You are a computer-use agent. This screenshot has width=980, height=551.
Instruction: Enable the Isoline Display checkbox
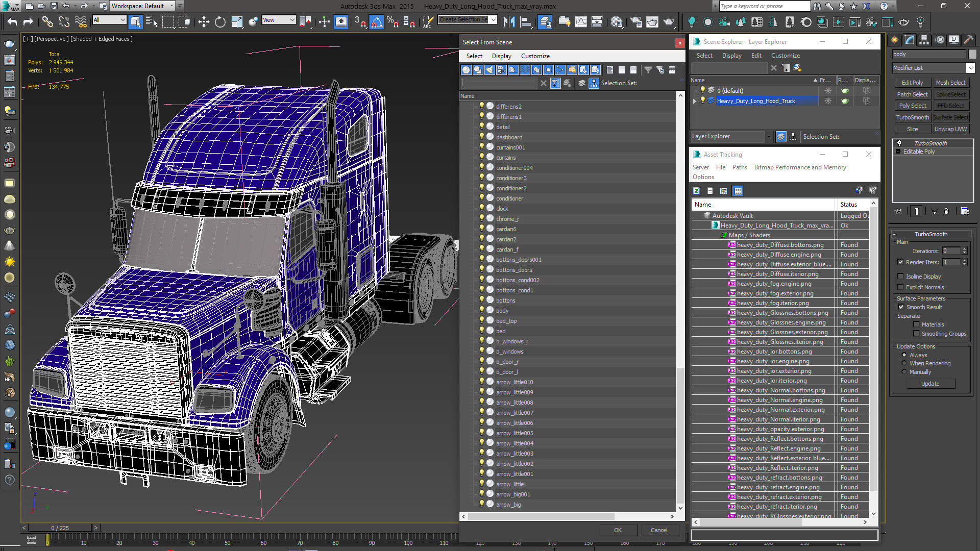pyautogui.click(x=901, y=277)
